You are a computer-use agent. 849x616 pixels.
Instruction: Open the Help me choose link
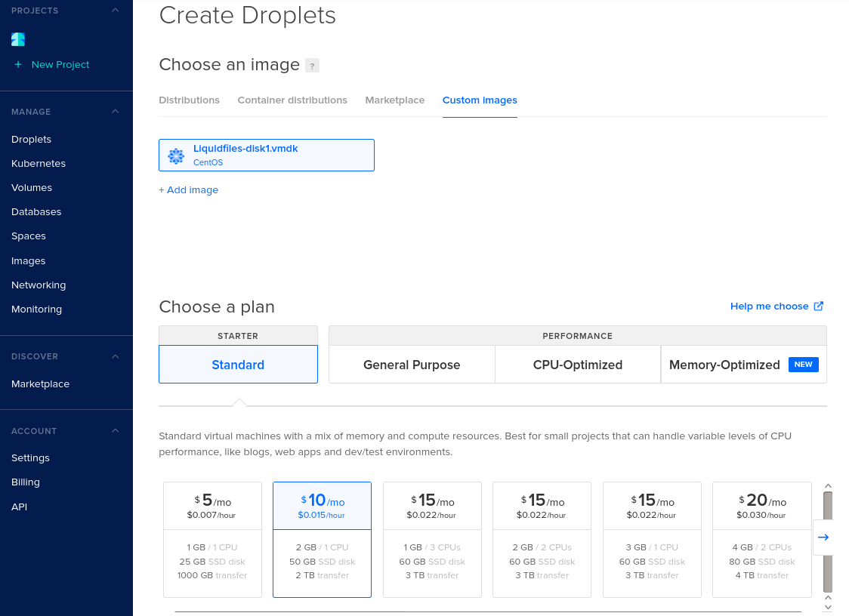(x=770, y=306)
